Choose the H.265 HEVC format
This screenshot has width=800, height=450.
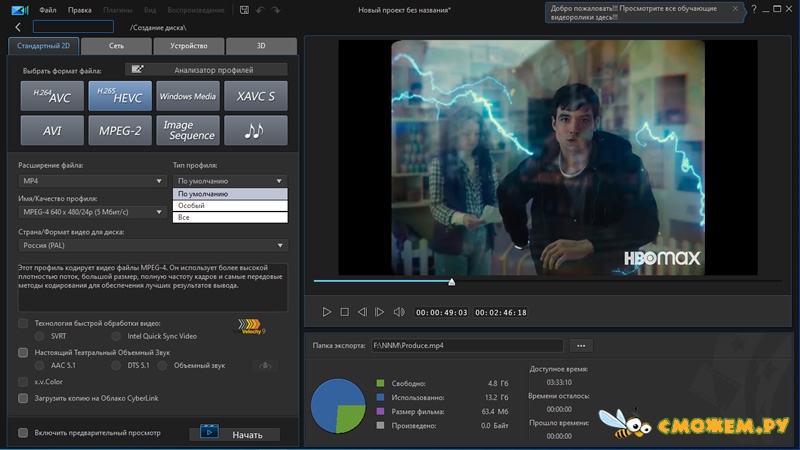pyautogui.click(x=120, y=96)
